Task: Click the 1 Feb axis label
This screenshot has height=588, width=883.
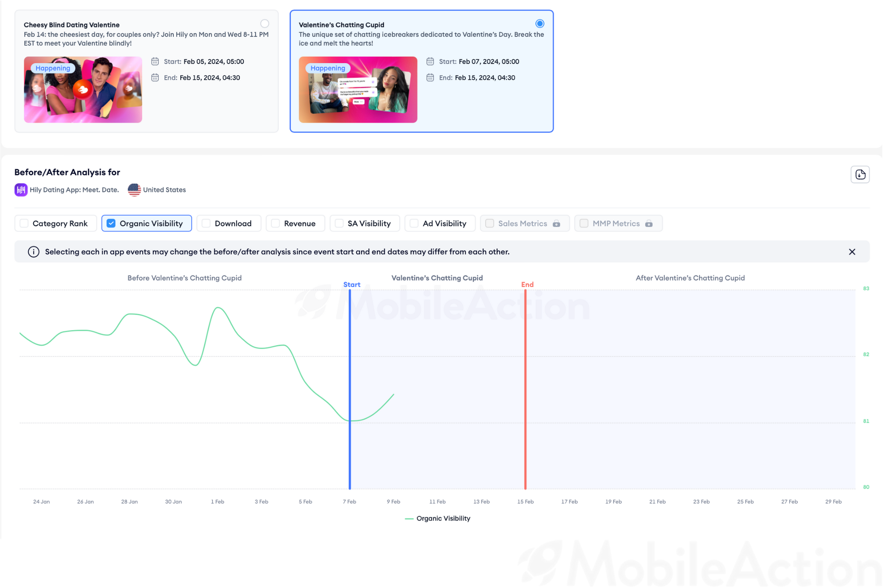Action: coord(217,501)
